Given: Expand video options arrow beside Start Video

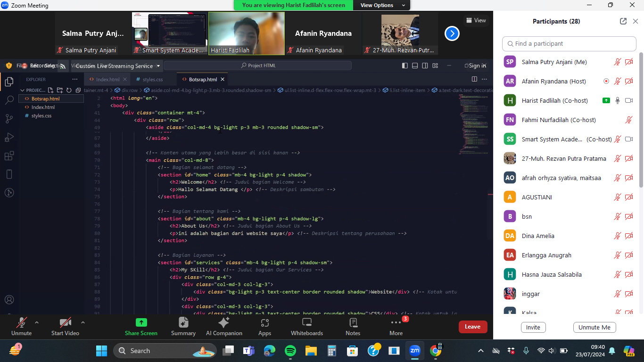Looking at the screenshot, I should click(83, 322).
